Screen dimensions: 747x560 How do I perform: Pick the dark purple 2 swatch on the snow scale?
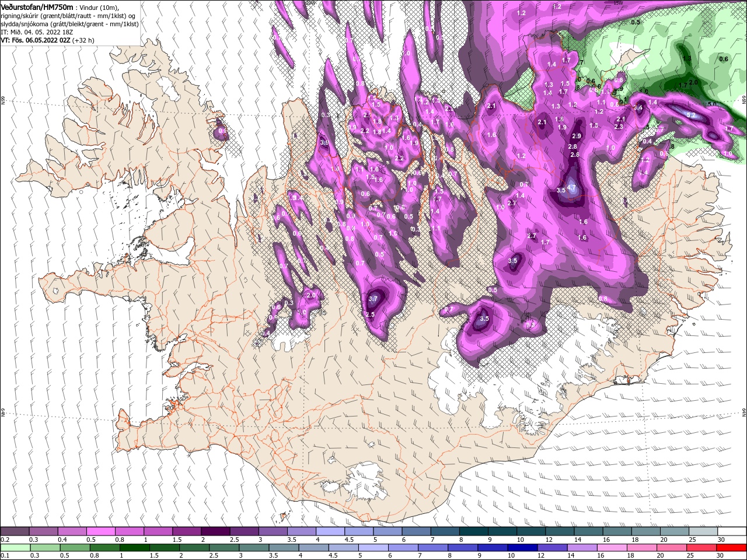pyautogui.click(x=215, y=531)
